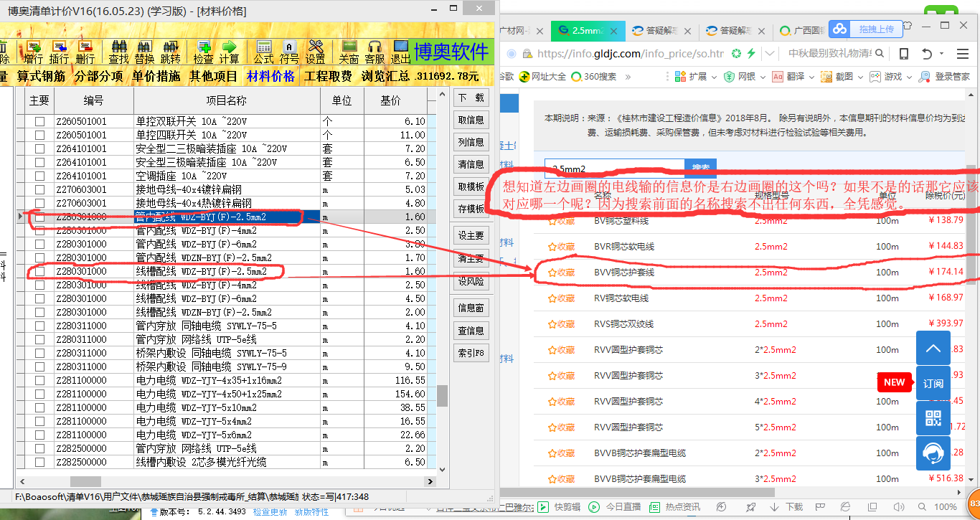Open the QR code floating button
The height and width of the screenshot is (520, 980).
tap(933, 418)
